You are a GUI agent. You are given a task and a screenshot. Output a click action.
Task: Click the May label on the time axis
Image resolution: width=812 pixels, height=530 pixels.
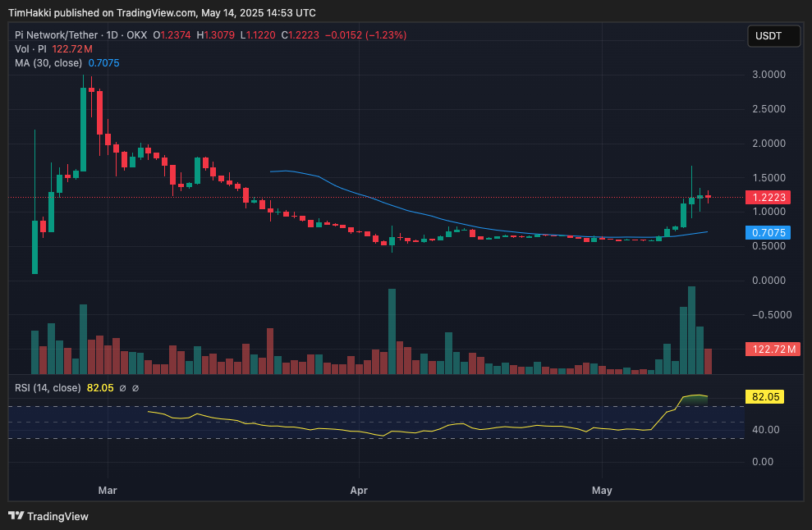(x=602, y=490)
